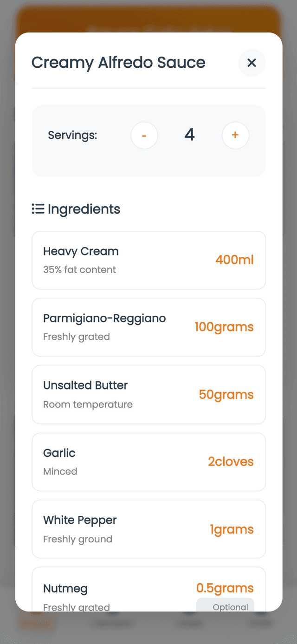Click the 50grams amount for Unsalted Butter
Image resolution: width=297 pixels, height=644 pixels.
[226, 394]
